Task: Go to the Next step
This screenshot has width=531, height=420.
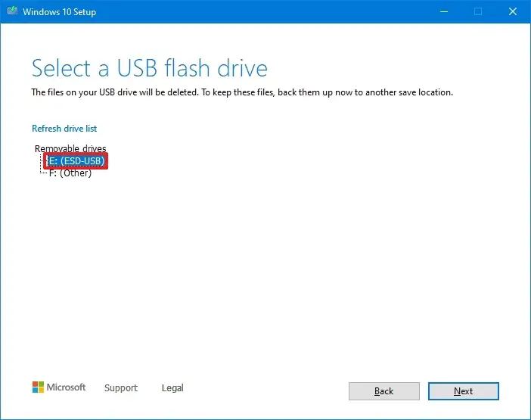Action: [463, 391]
